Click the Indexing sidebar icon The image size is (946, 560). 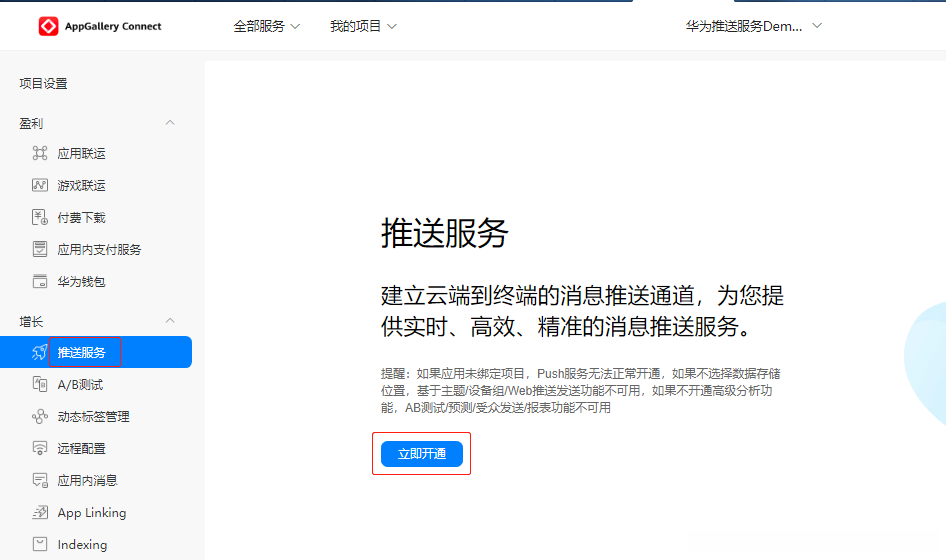point(40,544)
